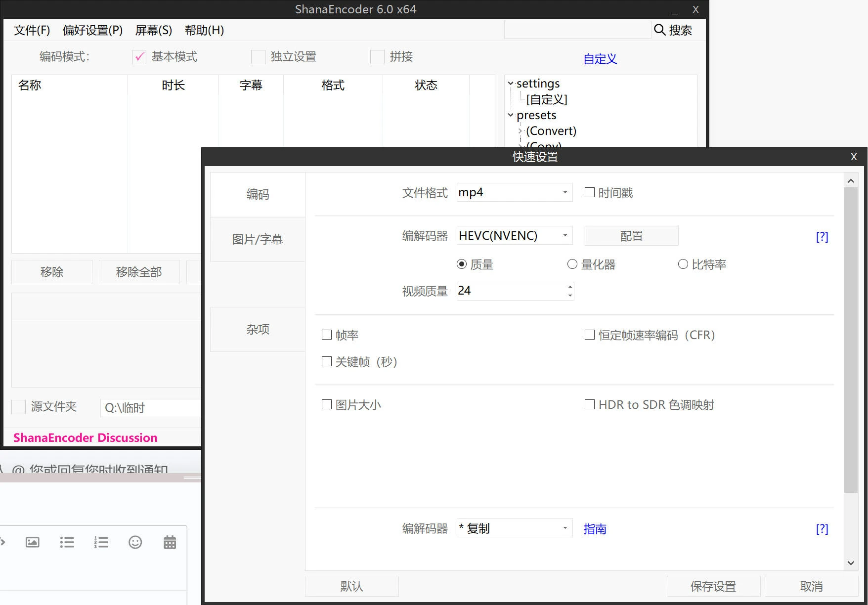The width and height of the screenshot is (868, 605).
Task: Open the 偏好设置(P) menu
Action: coord(92,30)
